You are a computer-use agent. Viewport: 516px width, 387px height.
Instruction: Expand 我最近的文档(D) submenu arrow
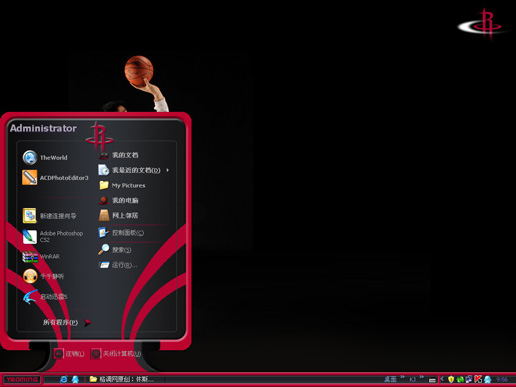tap(168, 170)
